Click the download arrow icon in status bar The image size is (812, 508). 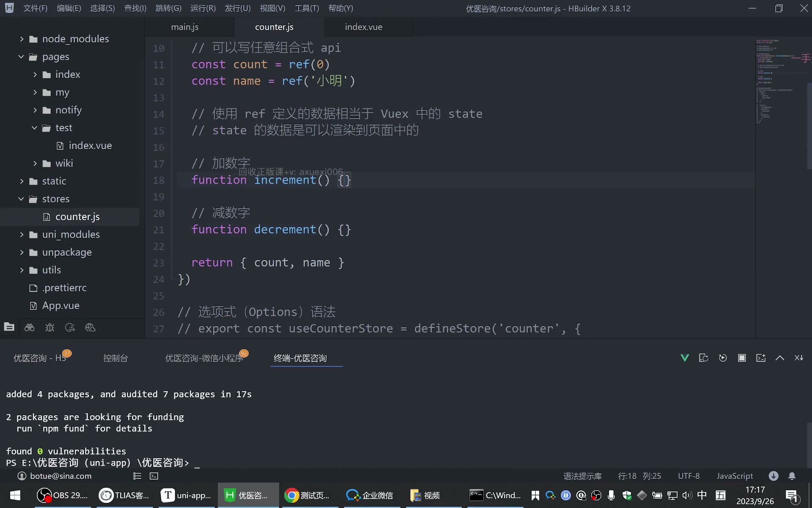click(x=774, y=476)
